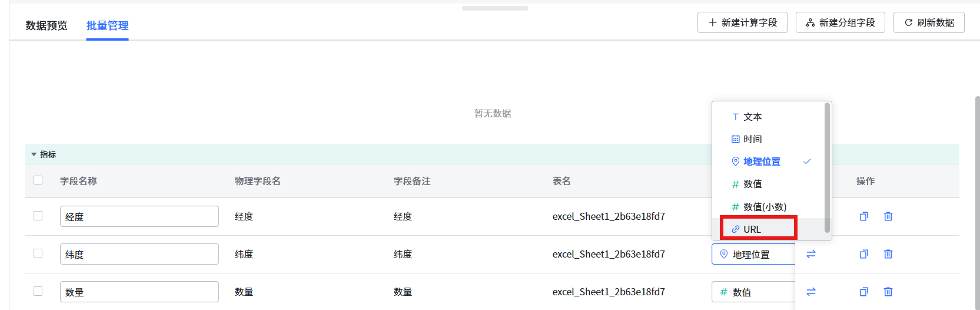Click the swap arrows icon for 数量

[x=811, y=292]
